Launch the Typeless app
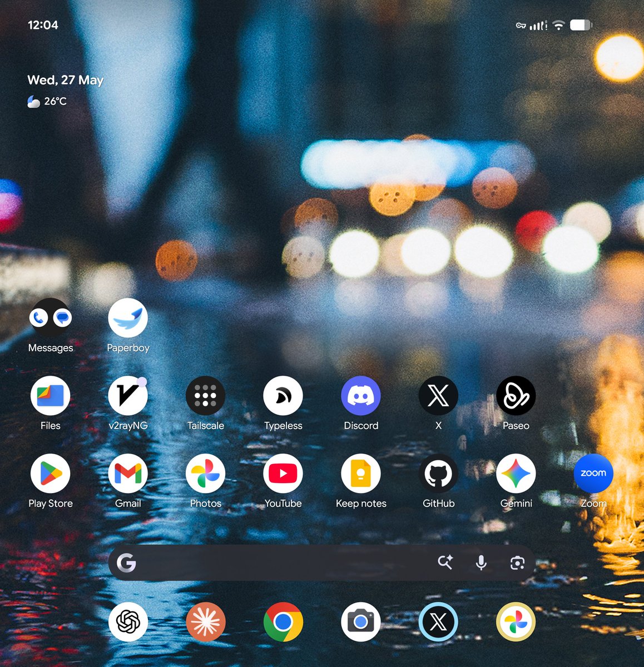 pos(283,396)
